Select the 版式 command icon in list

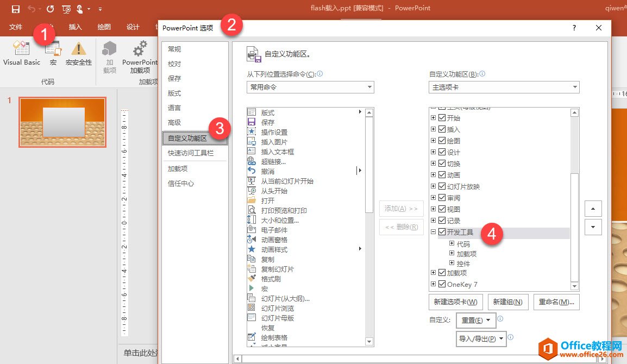tap(252, 112)
